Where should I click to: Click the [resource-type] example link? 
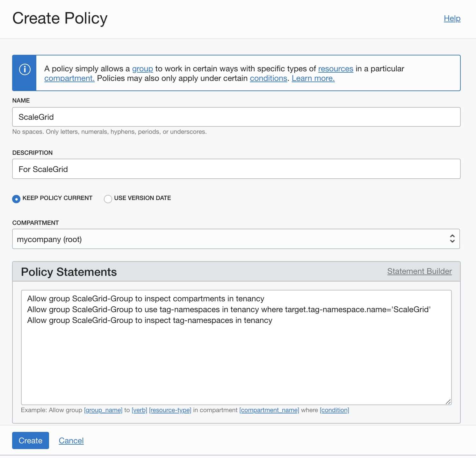pyautogui.click(x=170, y=410)
